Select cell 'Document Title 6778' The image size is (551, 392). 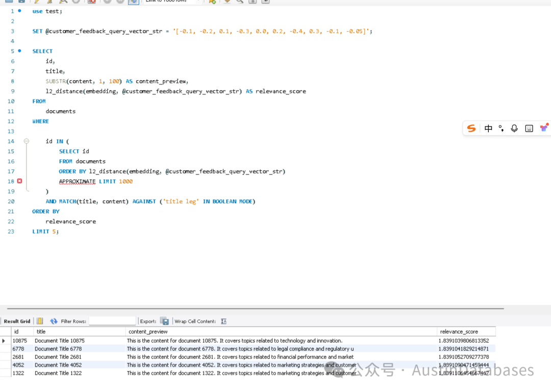(x=80, y=349)
